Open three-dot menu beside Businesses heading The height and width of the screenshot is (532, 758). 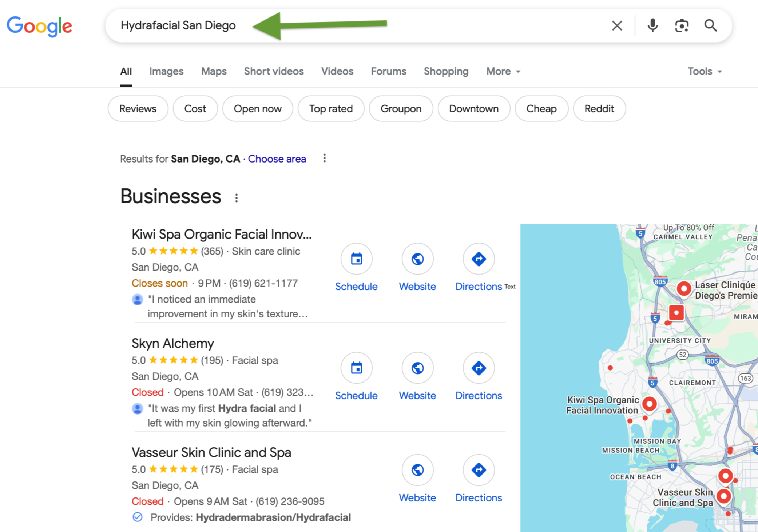click(x=237, y=198)
